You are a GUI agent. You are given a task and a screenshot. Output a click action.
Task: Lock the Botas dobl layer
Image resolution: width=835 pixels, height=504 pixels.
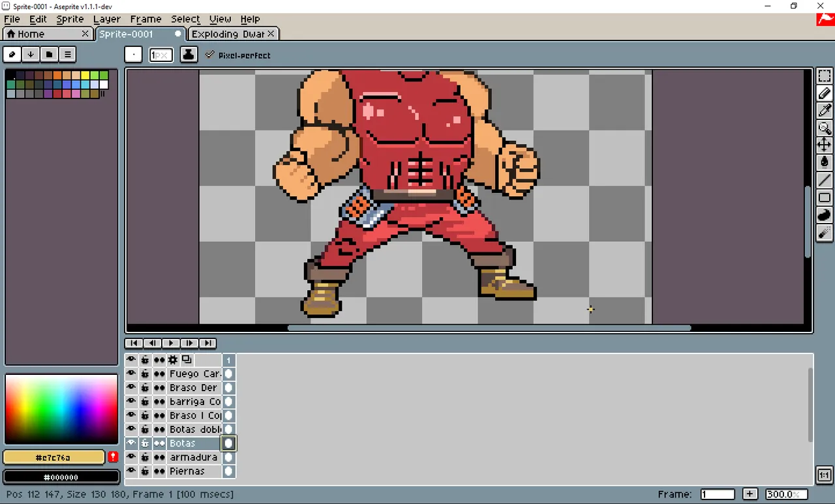click(145, 429)
